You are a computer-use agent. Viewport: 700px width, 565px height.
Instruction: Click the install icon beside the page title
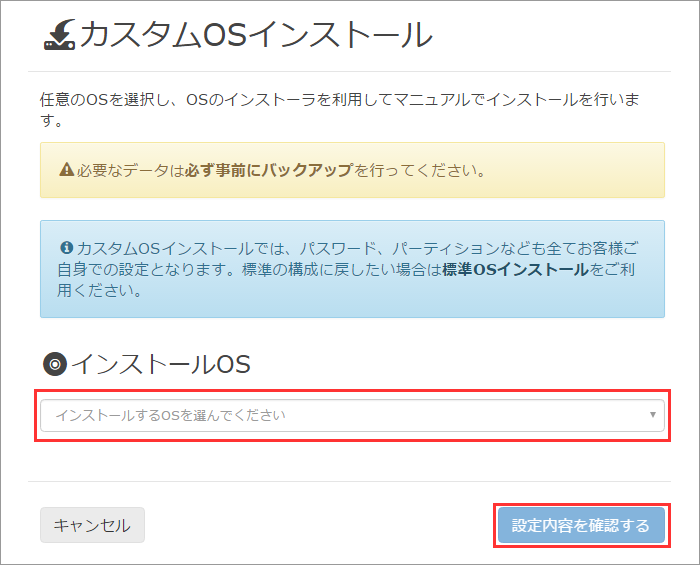pyautogui.click(x=59, y=35)
